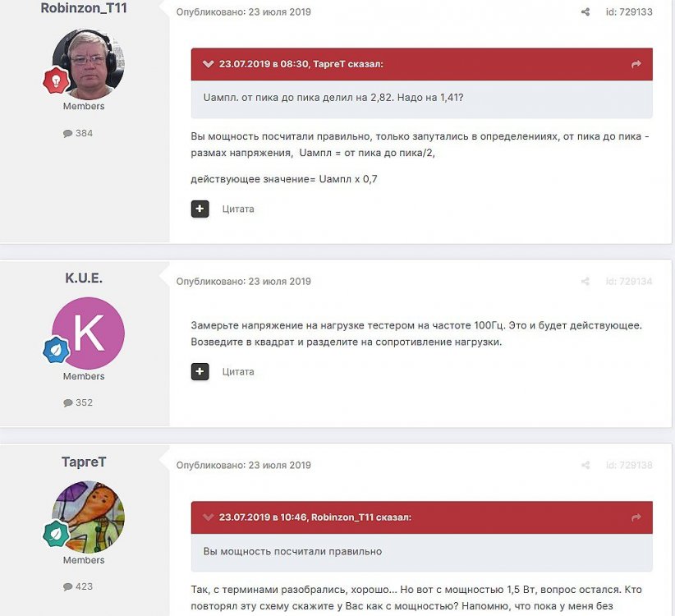
Task: Click Цитата link under Robinzon_T11 post
Action: [x=238, y=209]
